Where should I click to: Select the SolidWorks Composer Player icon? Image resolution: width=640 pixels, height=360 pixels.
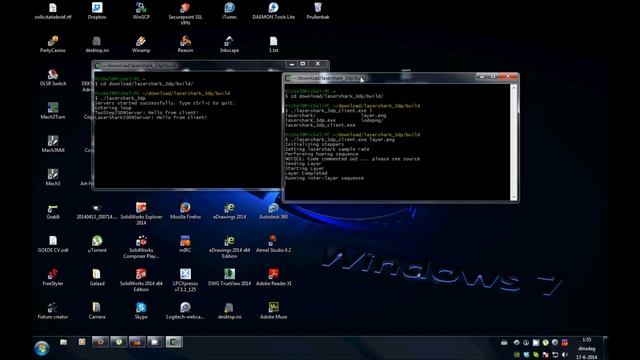pos(141,247)
